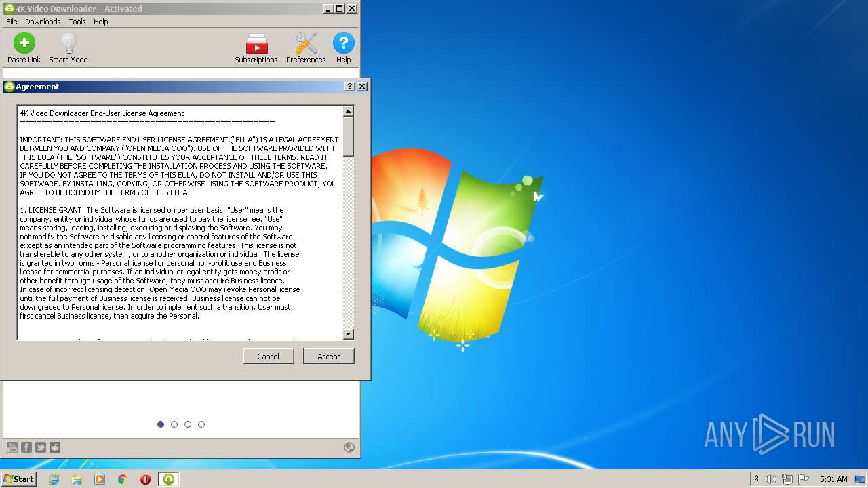
Task: Click the Start button
Action: click(x=18, y=479)
